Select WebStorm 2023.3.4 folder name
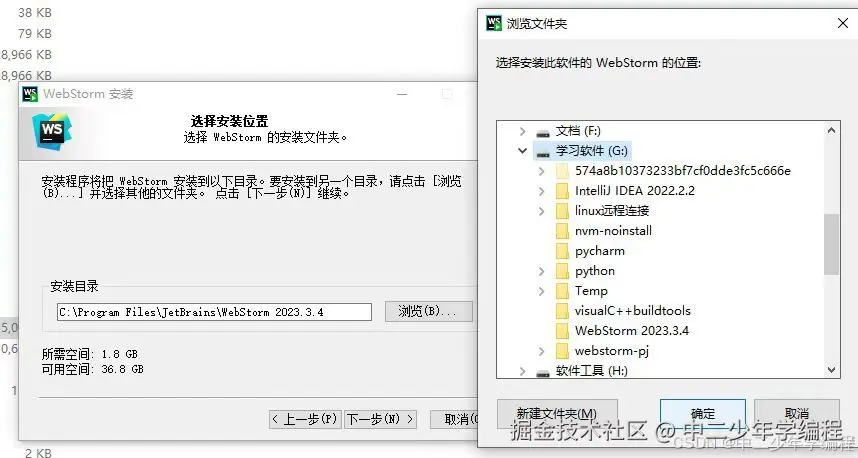Viewport: 858px width, 458px height. 632,331
